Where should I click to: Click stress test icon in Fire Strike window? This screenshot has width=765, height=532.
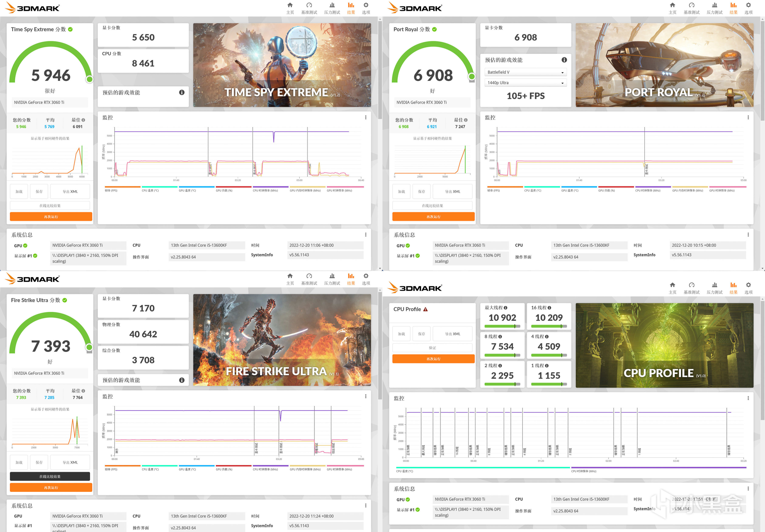tap(332, 276)
